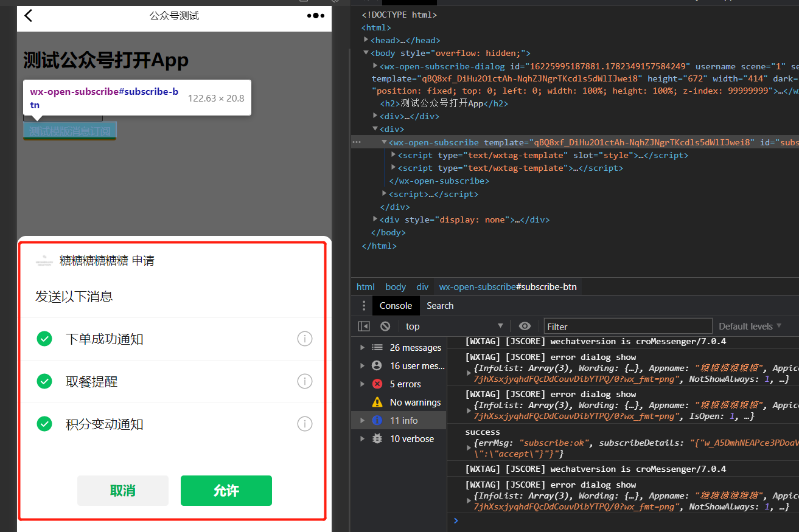
Task: Select the h2 测试公众号打开App DOM line
Action: point(444,103)
